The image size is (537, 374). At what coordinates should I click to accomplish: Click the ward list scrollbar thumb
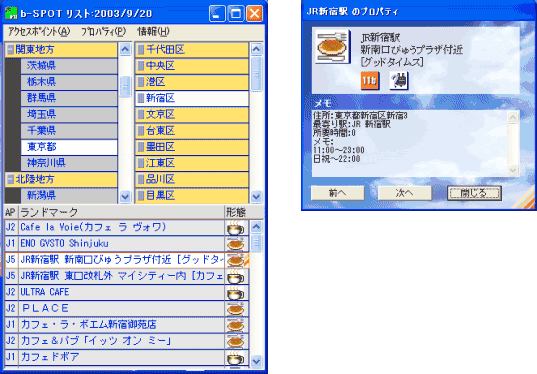point(256,74)
